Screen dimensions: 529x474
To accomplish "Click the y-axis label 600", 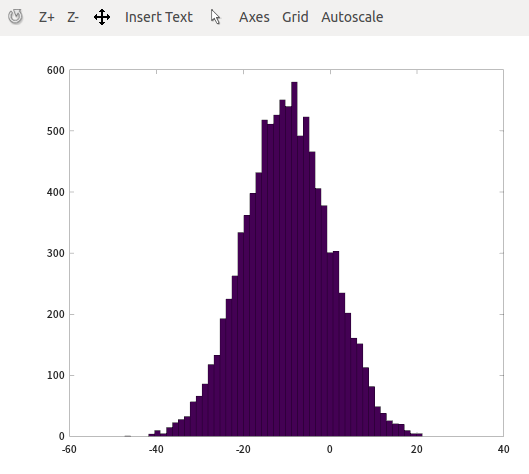I will 56,70.
